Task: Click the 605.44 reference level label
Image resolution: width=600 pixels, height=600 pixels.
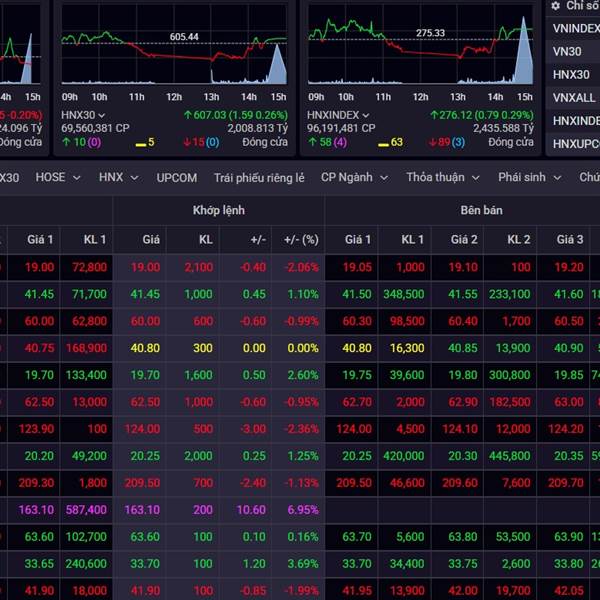Action: (184, 37)
